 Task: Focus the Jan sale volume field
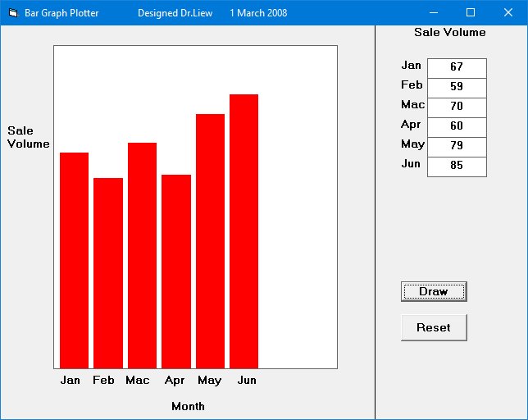457,68
